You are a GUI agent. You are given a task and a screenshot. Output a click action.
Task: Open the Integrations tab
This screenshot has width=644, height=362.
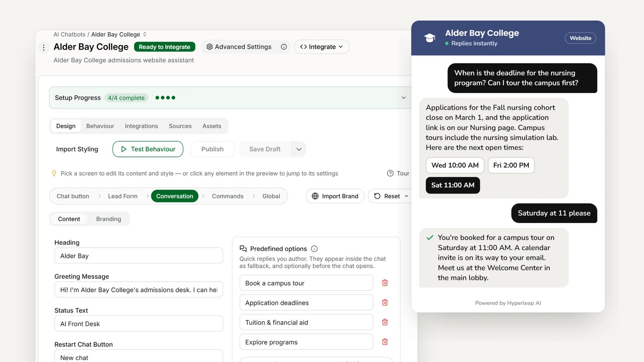tap(141, 126)
